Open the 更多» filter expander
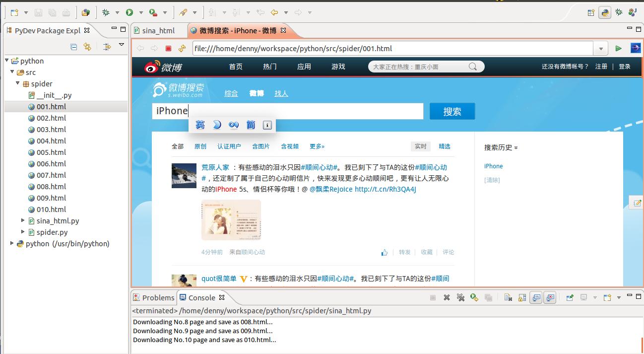The width and height of the screenshot is (644, 354). pyautogui.click(x=317, y=146)
